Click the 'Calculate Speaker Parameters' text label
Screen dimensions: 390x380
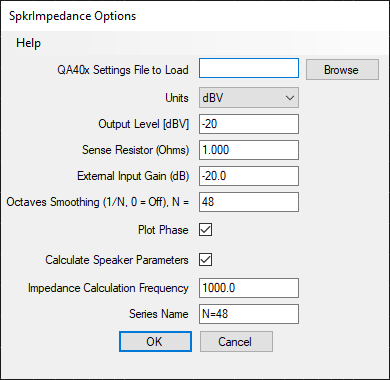pos(117,260)
